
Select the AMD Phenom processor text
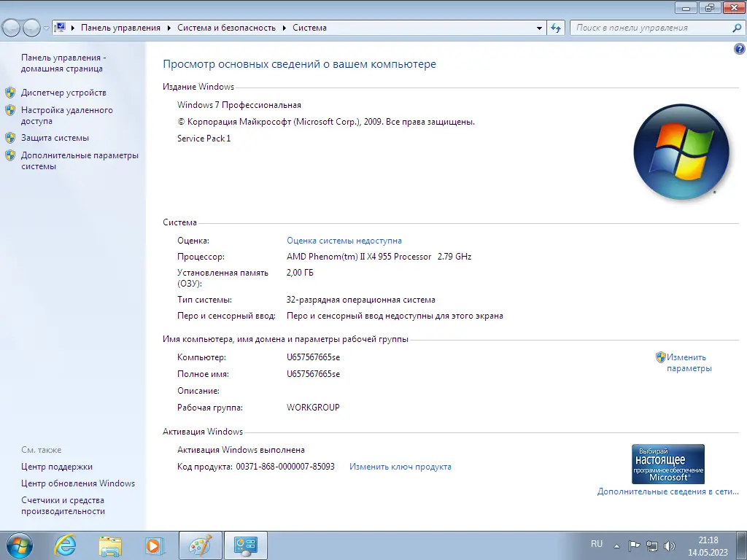379,256
